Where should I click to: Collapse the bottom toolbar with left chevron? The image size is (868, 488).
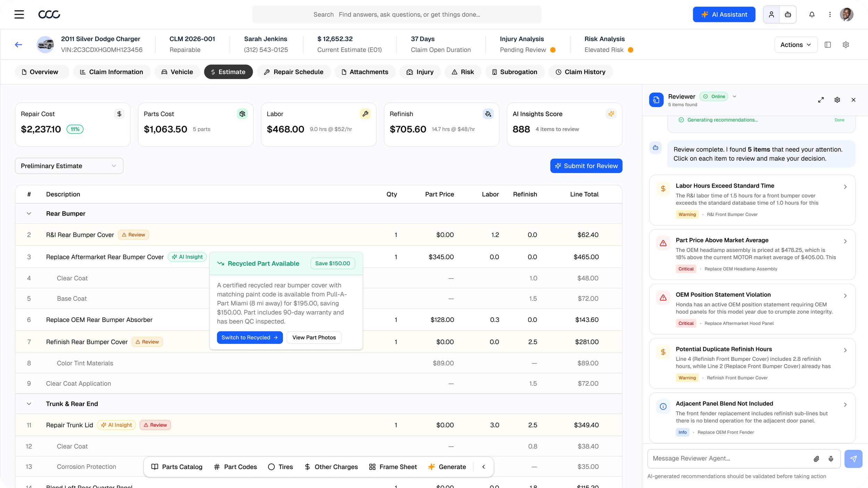click(x=484, y=467)
